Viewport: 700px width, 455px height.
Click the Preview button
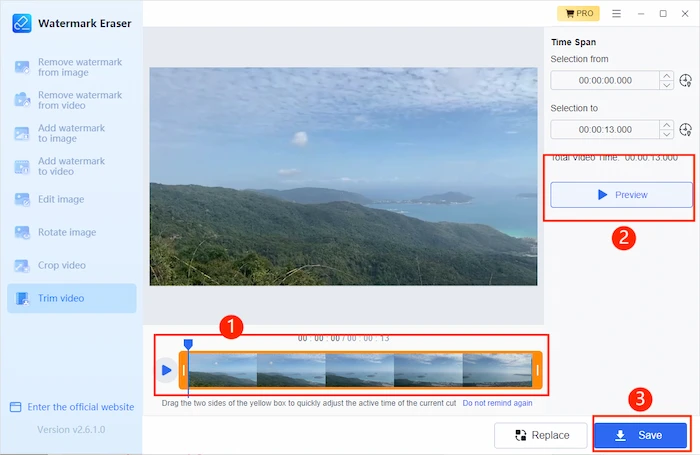pyautogui.click(x=621, y=195)
